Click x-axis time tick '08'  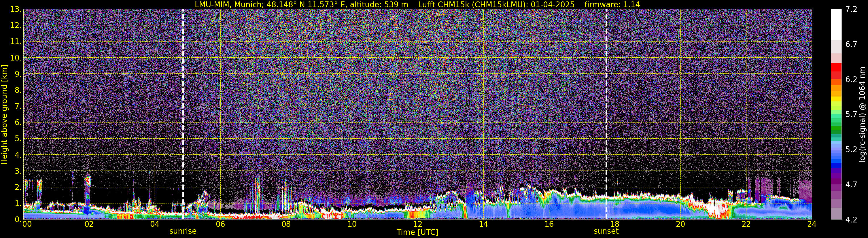286,224
